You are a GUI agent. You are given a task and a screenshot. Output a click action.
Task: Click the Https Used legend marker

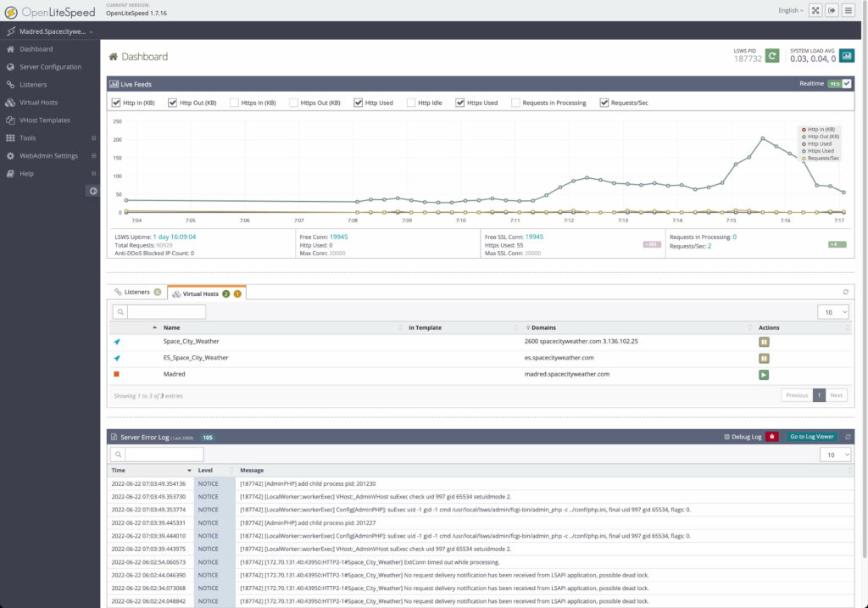pyautogui.click(x=804, y=151)
